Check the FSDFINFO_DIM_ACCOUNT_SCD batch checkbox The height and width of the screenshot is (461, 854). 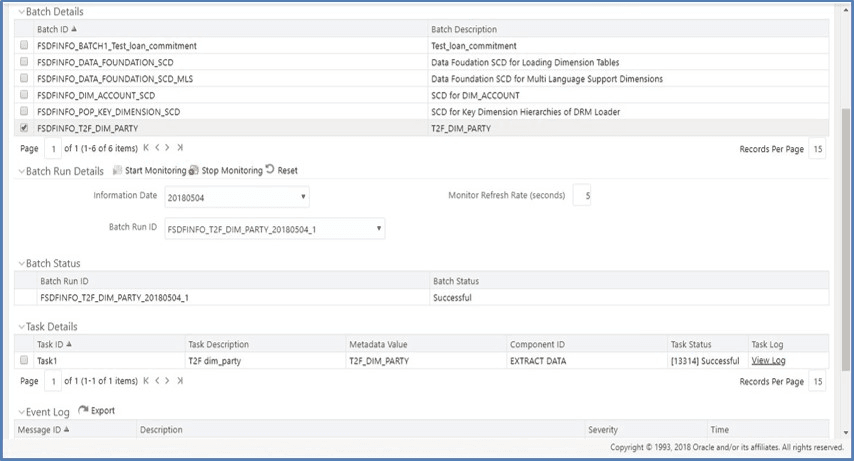click(x=24, y=94)
